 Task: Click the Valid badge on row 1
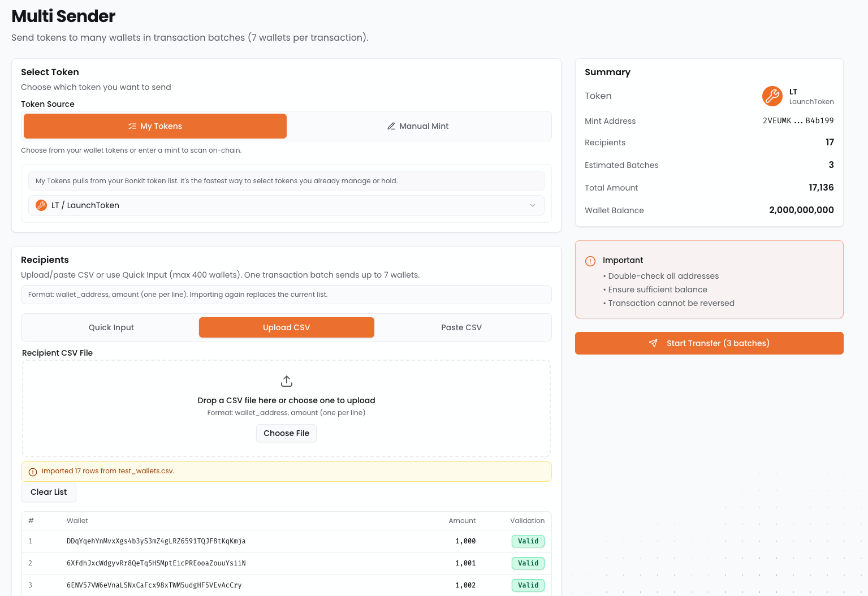click(x=528, y=541)
